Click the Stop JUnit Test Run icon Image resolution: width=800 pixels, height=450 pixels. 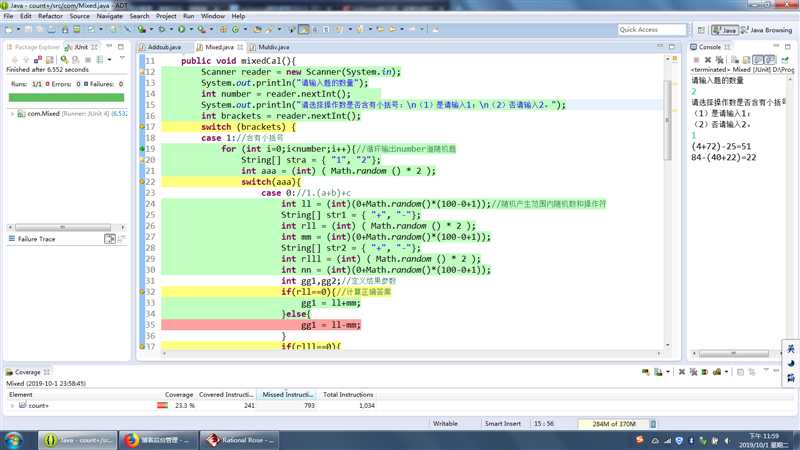(88, 60)
